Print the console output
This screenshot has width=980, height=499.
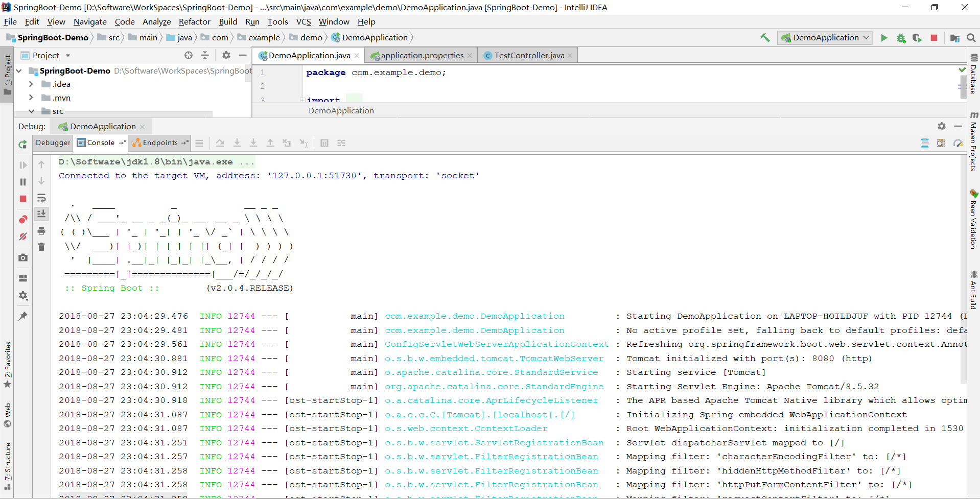[41, 231]
